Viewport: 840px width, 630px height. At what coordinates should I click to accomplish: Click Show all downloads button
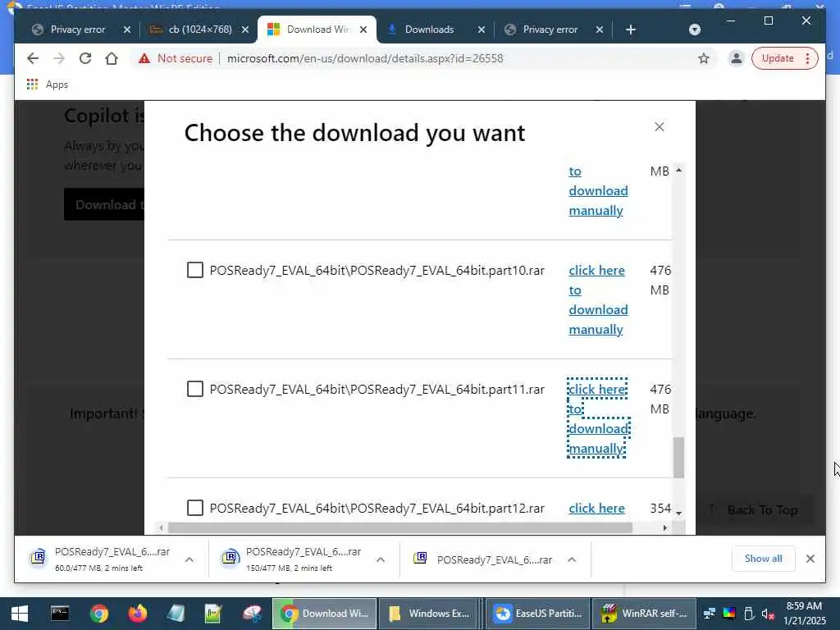[764, 559]
